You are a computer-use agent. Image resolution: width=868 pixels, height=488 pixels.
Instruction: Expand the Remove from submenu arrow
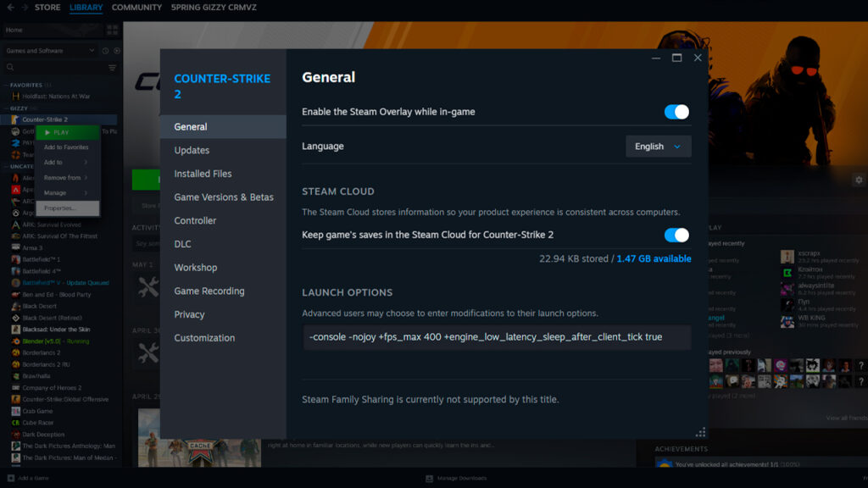(x=86, y=178)
